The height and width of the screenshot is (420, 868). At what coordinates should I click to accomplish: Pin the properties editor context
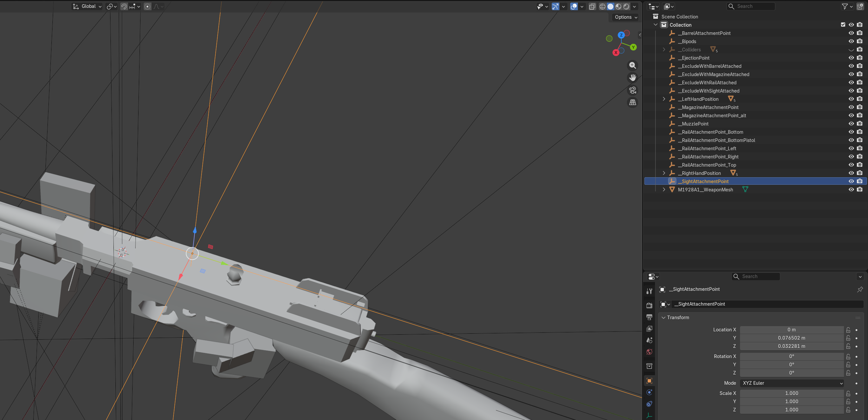[860, 289]
